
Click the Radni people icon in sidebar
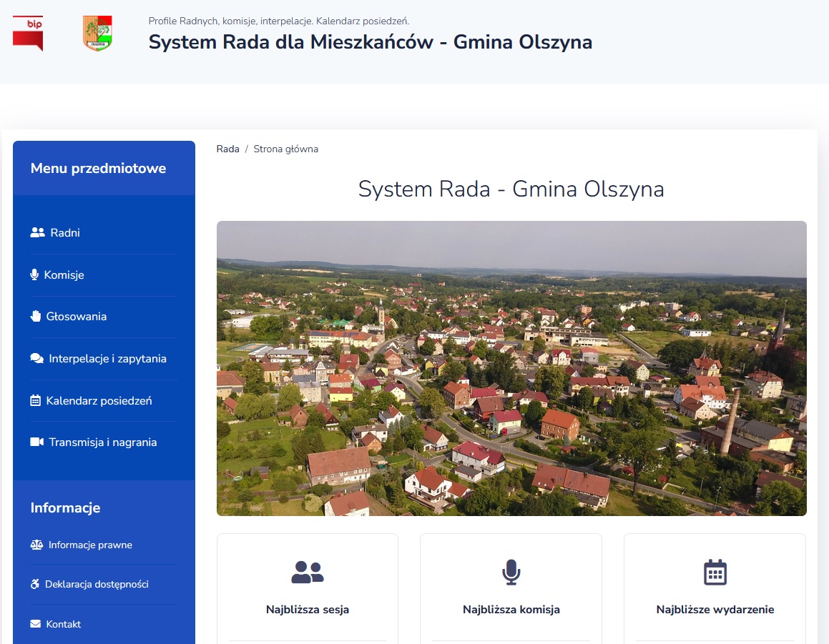(37, 232)
